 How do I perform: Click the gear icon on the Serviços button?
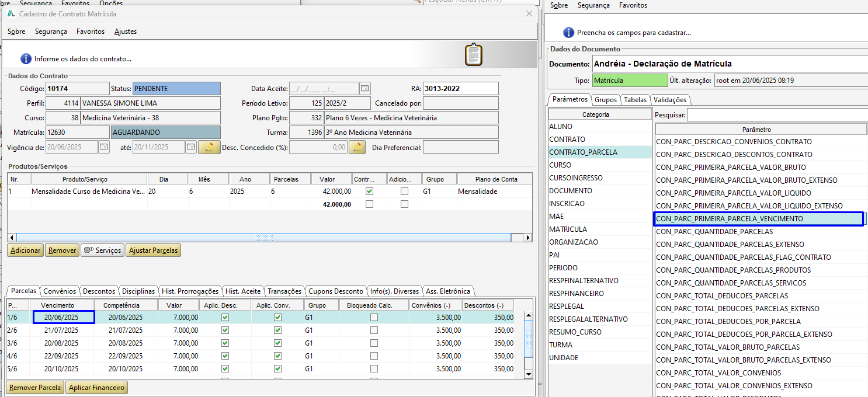click(x=88, y=250)
